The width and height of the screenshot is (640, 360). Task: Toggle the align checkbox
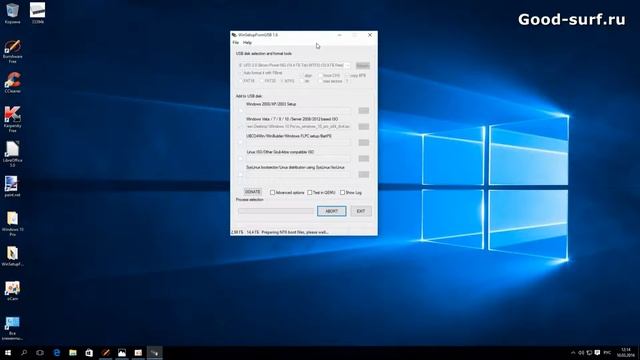[x=302, y=76]
